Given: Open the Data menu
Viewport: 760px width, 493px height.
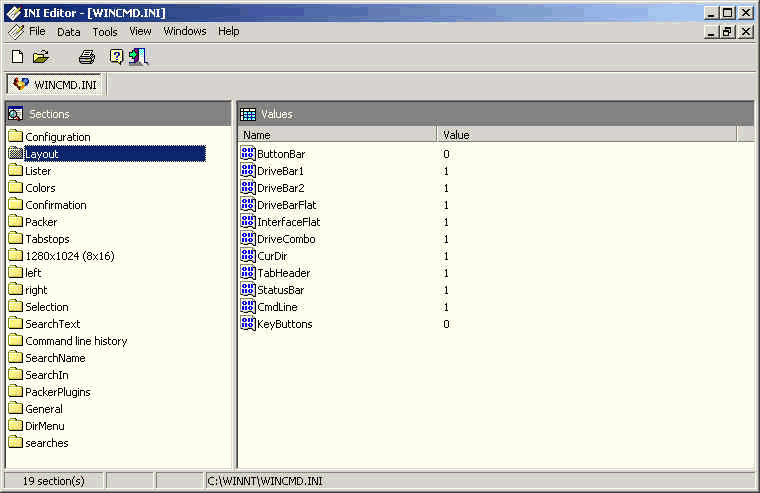Looking at the screenshot, I should [68, 32].
